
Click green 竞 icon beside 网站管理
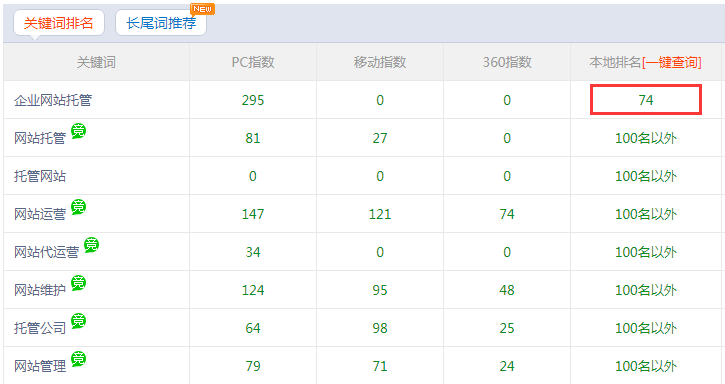pyautogui.click(x=78, y=359)
